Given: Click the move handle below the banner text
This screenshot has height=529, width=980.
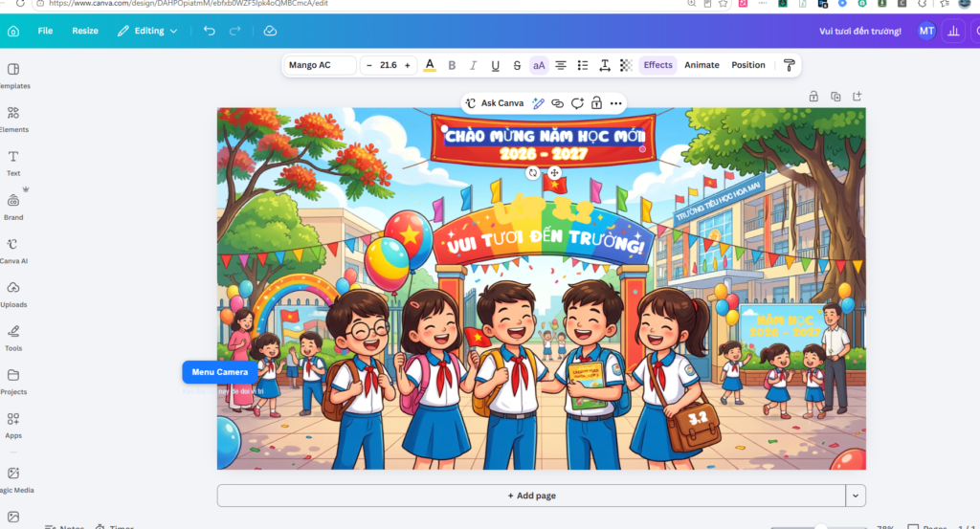Looking at the screenshot, I should click(x=554, y=173).
